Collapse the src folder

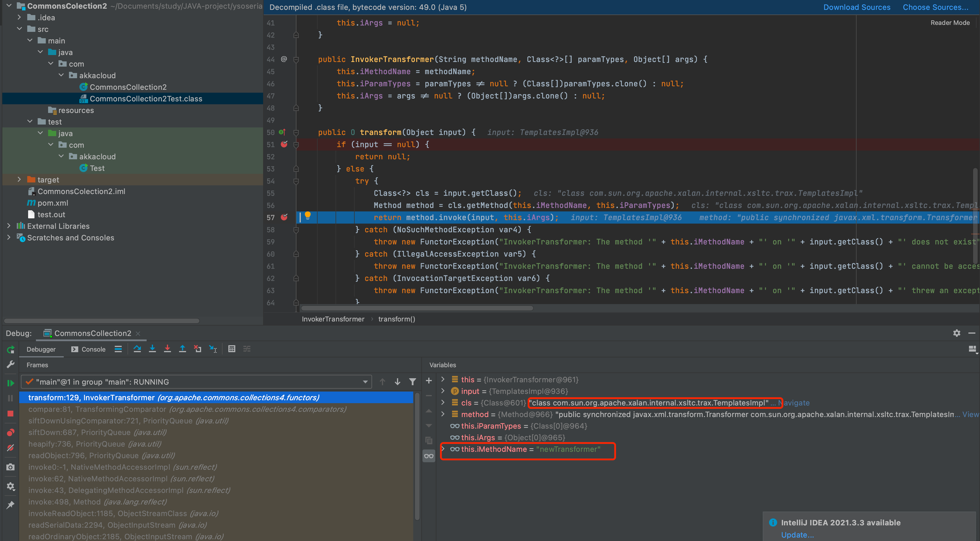[19, 29]
